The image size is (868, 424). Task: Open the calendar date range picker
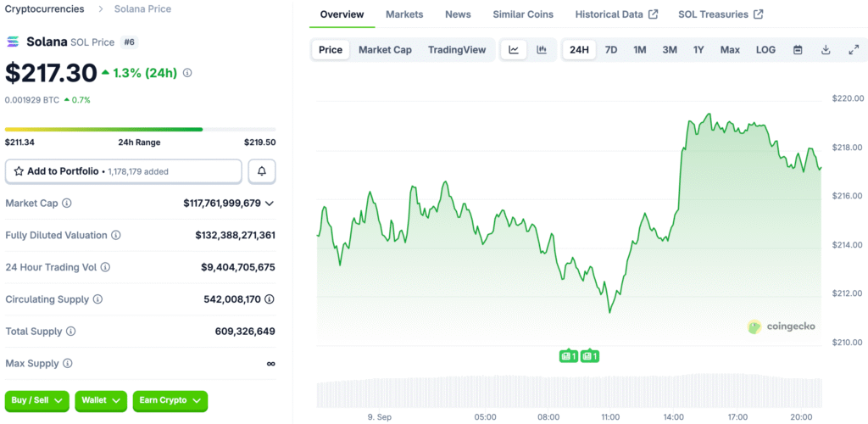(798, 50)
